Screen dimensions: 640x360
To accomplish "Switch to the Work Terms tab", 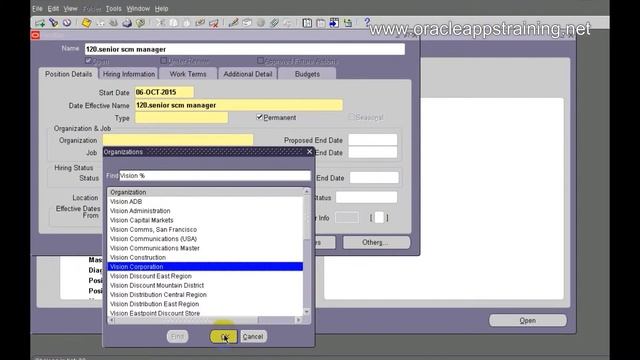I will tap(188, 74).
